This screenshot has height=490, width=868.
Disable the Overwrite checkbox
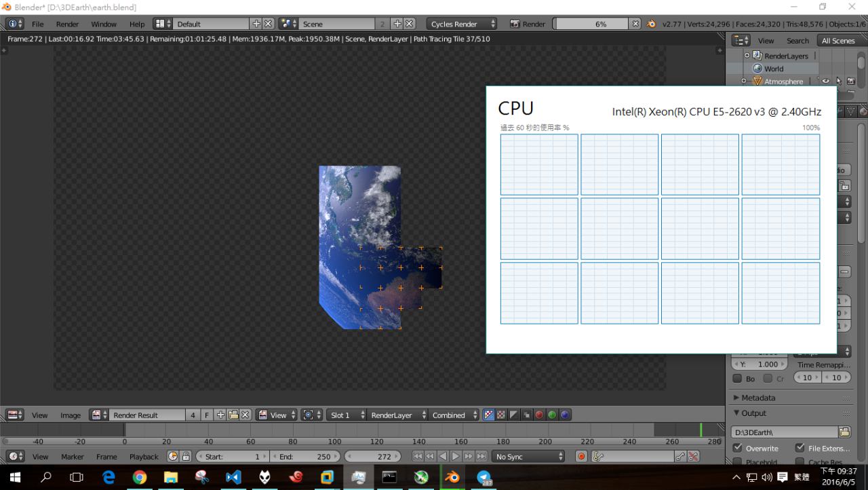tap(738, 448)
